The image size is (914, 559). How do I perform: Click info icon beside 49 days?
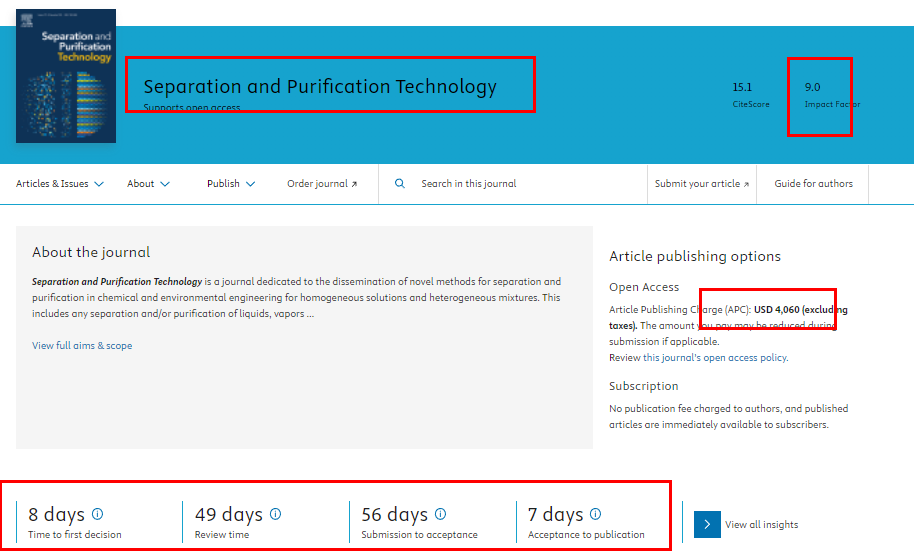(275, 514)
